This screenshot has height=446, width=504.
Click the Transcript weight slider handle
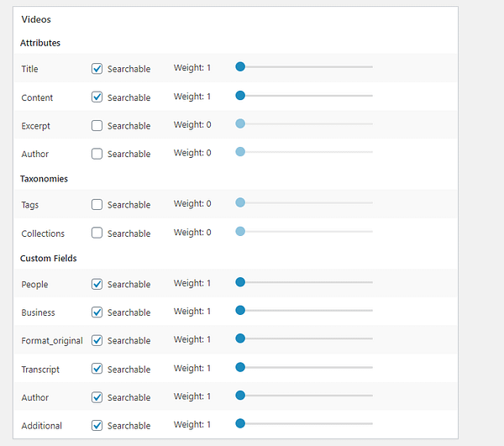tap(240, 367)
